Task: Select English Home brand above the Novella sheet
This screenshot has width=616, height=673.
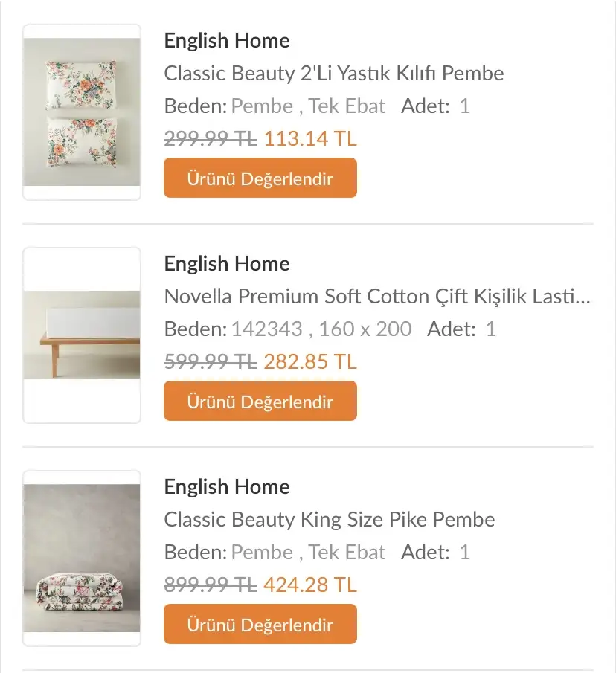Action: [227, 263]
